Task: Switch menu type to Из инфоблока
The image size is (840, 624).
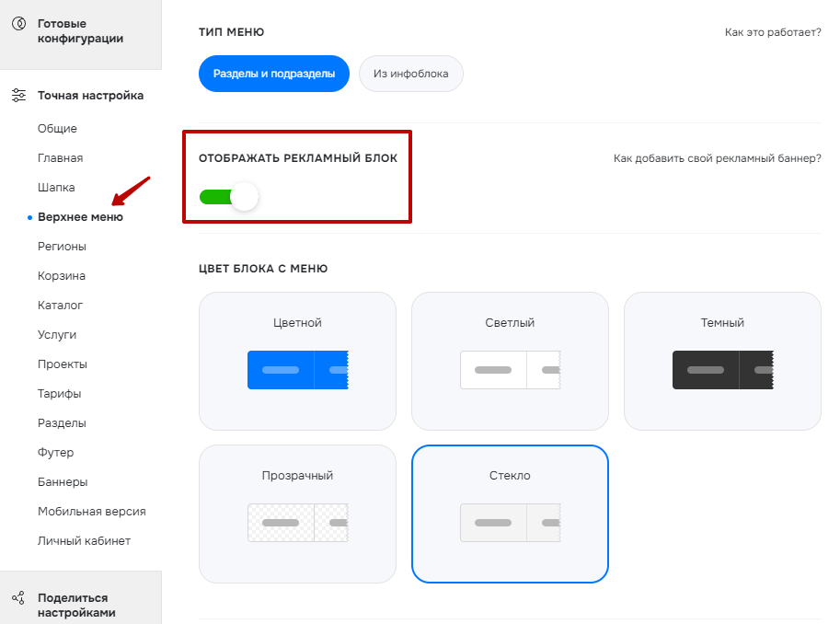Action: (x=411, y=74)
